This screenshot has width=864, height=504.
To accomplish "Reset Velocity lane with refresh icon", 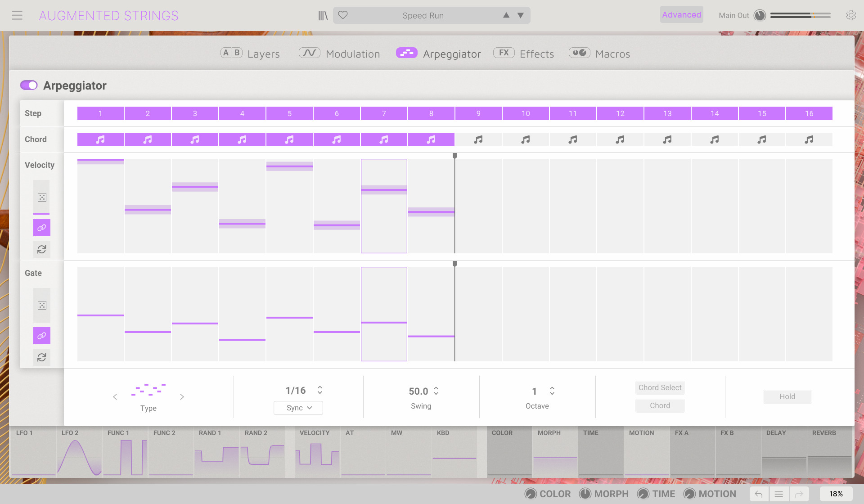I will pyautogui.click(x=42, y=249).
